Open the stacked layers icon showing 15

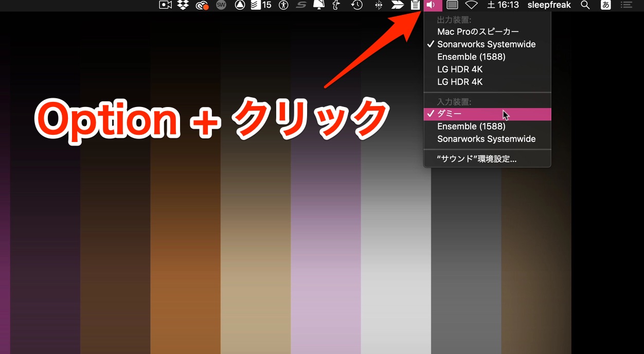261,5
